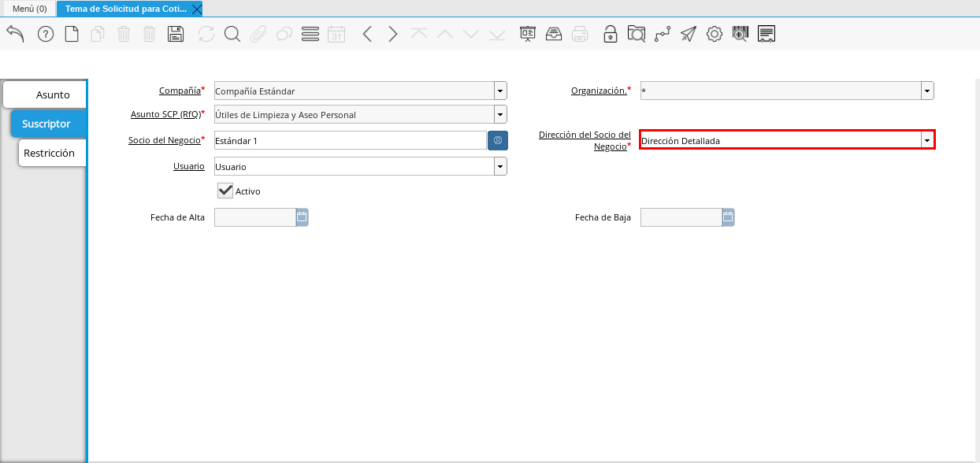Click the Undo changes arrow icon
The width and height of the screenshot is (980, 463).
15,34
